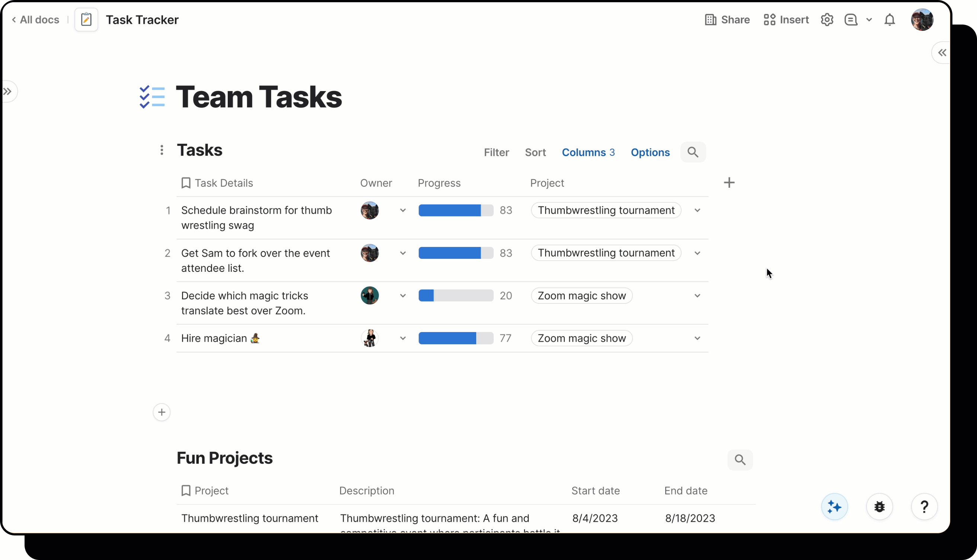Click the bug report icon
This screenshot has width=977, height=560.
[x=879, y=506]
